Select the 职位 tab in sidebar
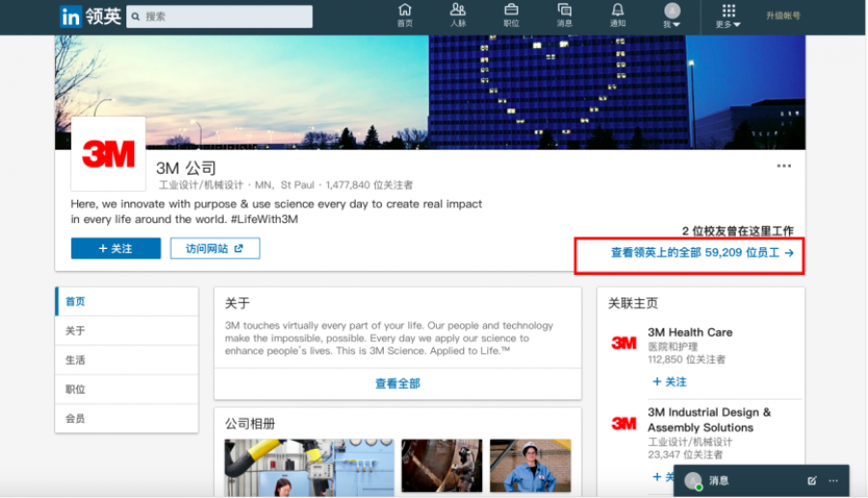868x498 pixels. click(126, 390)
